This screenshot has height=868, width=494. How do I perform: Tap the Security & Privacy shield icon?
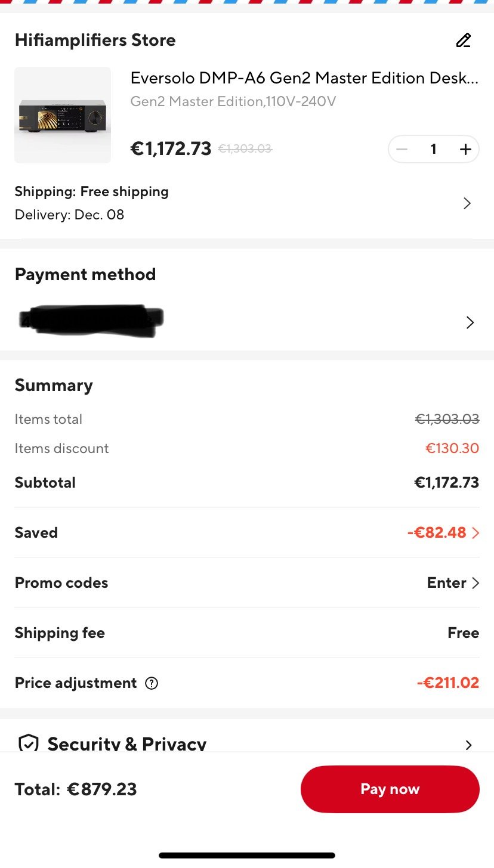[29, 743]
